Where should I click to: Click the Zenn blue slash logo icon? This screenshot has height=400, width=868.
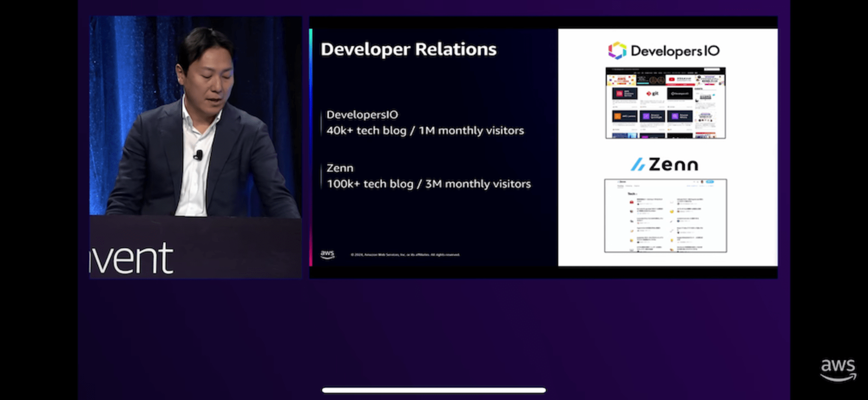638,164
